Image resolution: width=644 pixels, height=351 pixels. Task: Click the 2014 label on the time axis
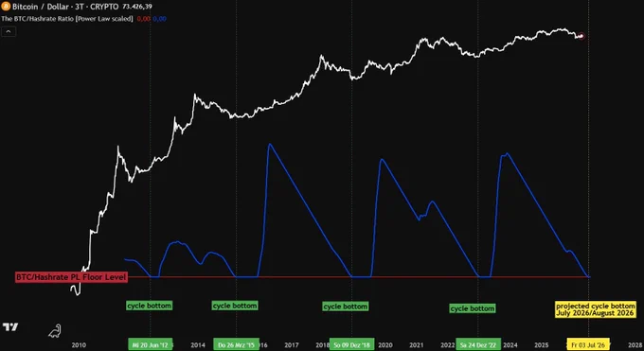tap(198, 345)
